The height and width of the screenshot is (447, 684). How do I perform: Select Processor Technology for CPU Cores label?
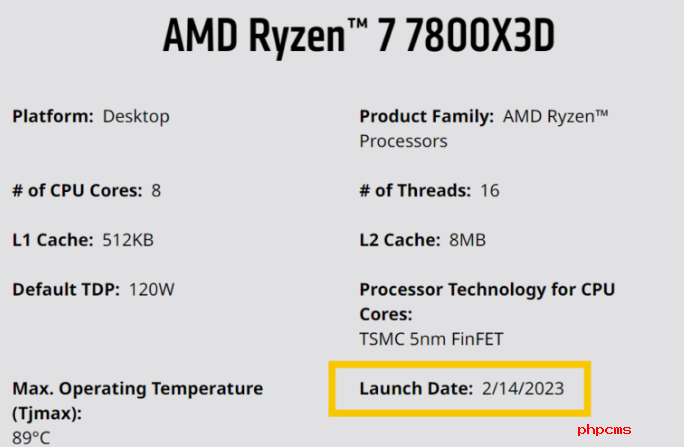487,302
